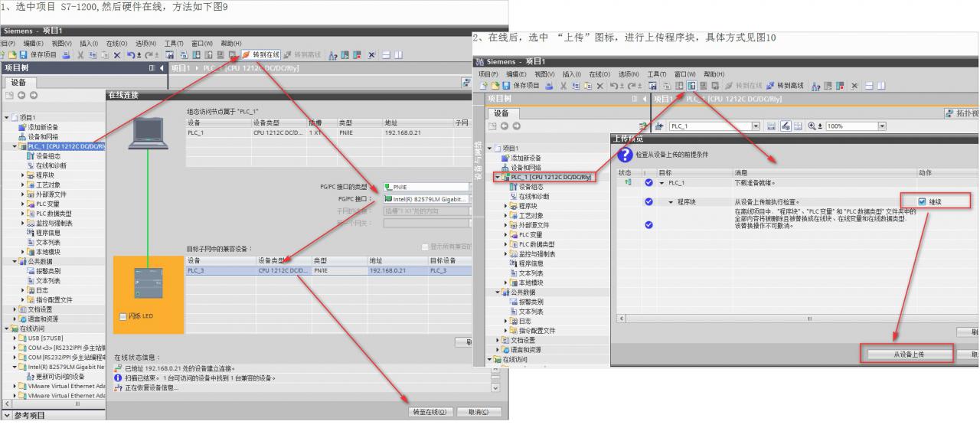
Task: Expand 文档设置 in left project tree
Action: click(15, 309)
